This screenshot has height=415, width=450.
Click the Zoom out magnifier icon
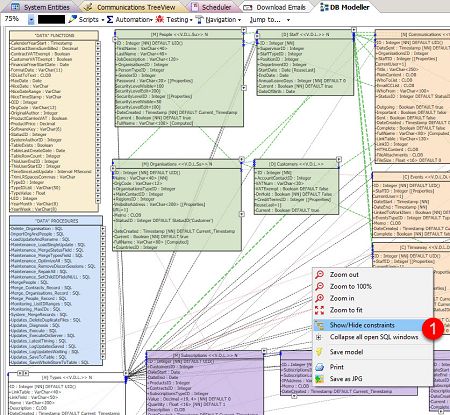pos(319,274)
